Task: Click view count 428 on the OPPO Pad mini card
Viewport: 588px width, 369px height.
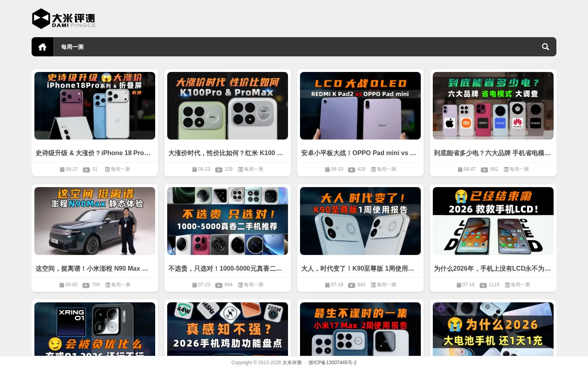Action: pos(361,170)
